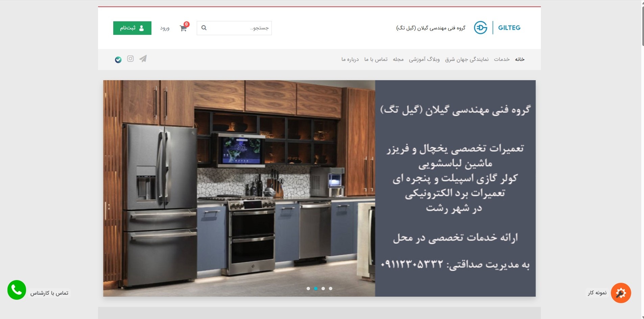Click the search magnifier icon

coord(204,28)
